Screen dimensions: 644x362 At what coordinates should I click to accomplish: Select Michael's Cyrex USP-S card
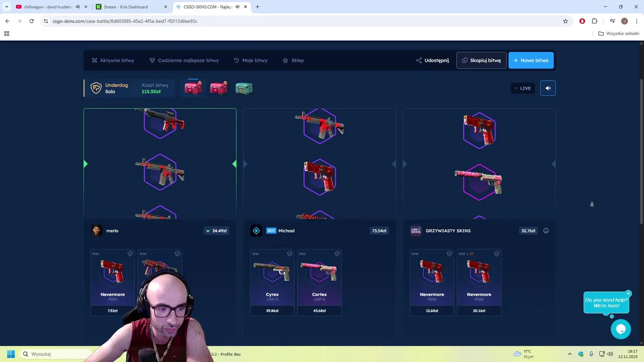click(272, 283)
